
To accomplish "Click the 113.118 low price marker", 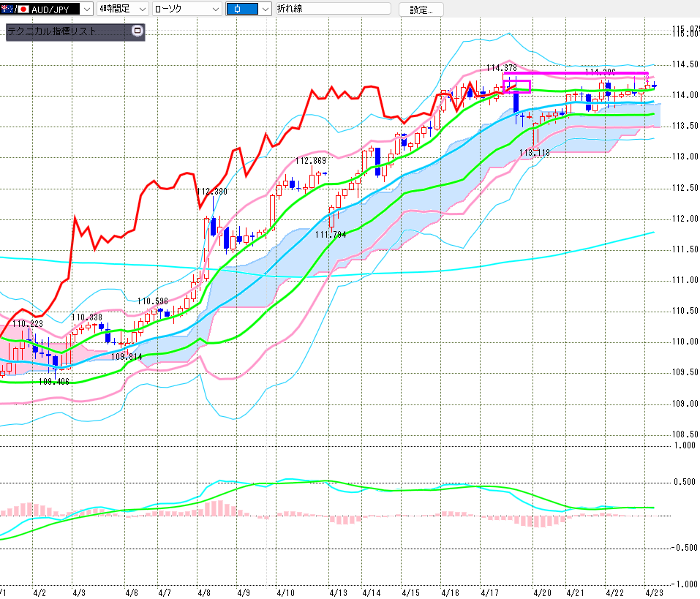I will [x=534, y=153].
